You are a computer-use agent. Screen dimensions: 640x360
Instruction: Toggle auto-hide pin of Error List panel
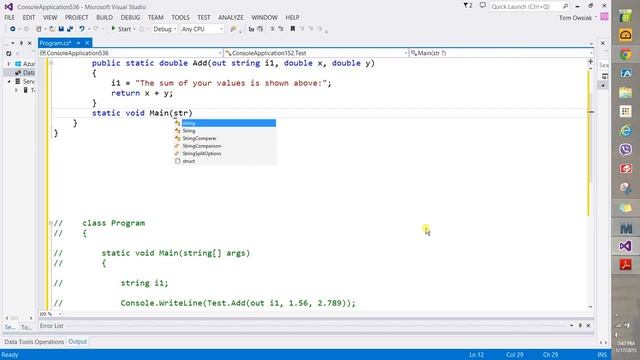(580, 325)
